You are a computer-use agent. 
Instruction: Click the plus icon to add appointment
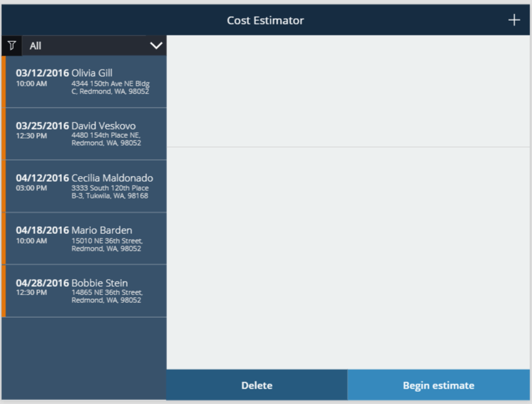click(x=514, y=20)
